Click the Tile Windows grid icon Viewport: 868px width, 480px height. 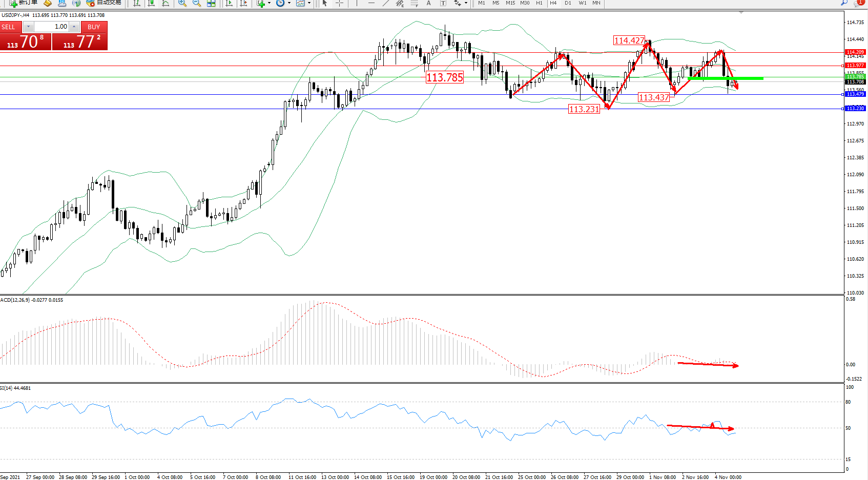point(211,3)
